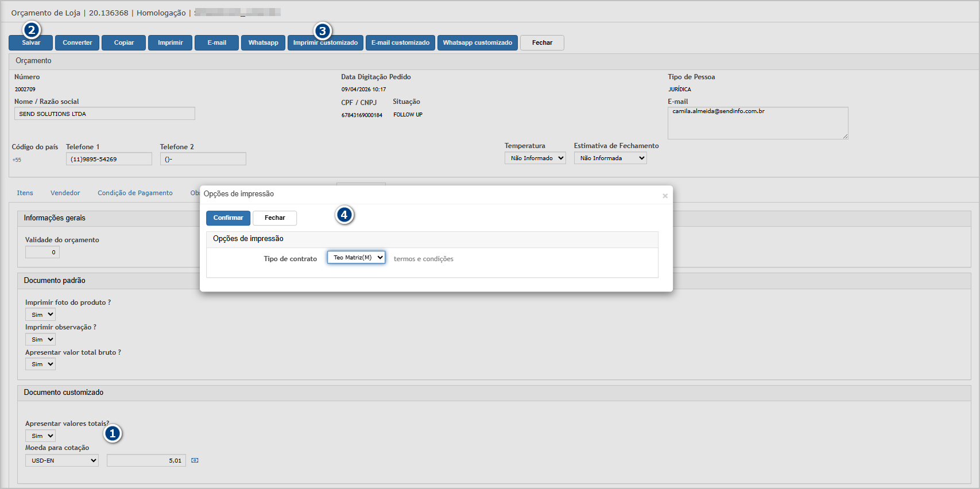
Task: Click the Imprimir customizado button
Action: (x=325, y=43)
